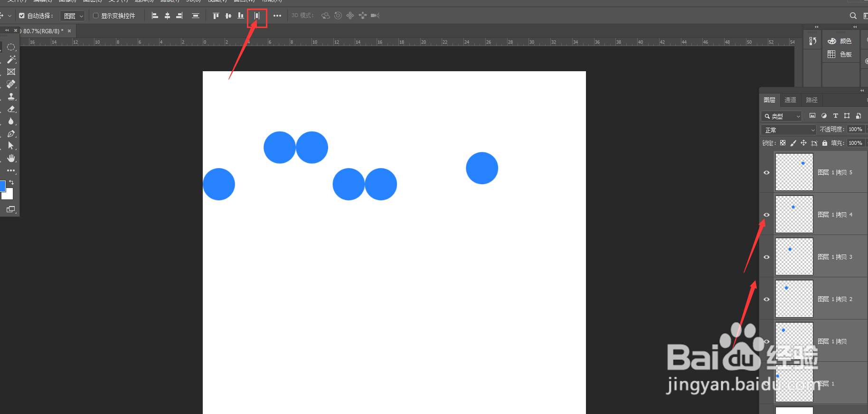Align left edges of layers
Image resolution: width=868 pixels, height=414 pixels.
[x=155, y=16]
